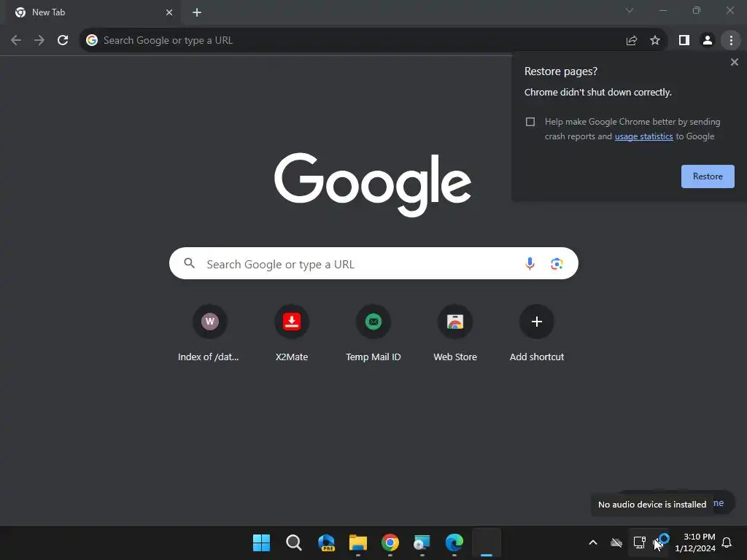Select the New Tab tab
This screenshot has height=560, width=747.
[93, 12]
